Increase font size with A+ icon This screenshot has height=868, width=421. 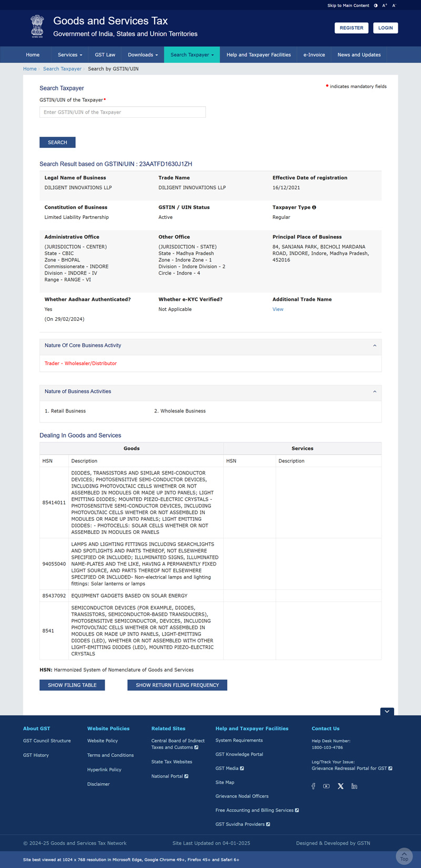385,5
